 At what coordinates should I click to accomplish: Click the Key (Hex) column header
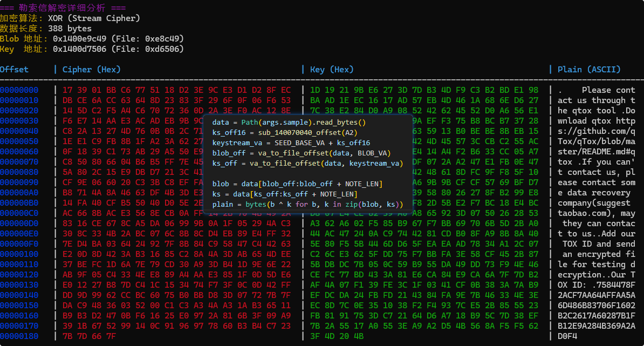[332, 69]
